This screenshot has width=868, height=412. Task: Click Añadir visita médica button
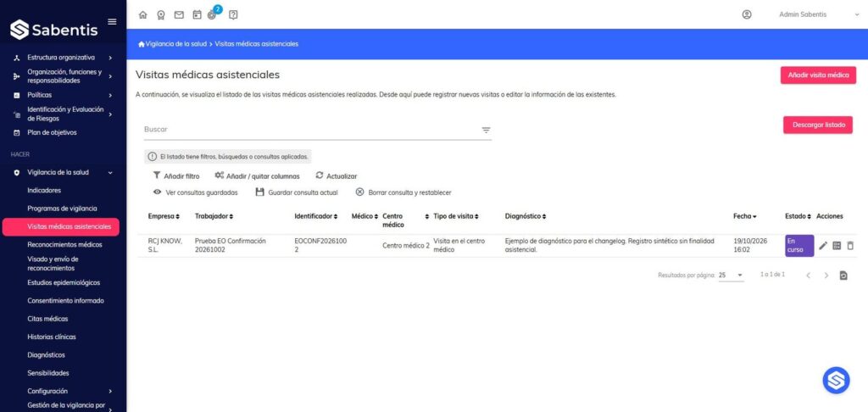818,75
